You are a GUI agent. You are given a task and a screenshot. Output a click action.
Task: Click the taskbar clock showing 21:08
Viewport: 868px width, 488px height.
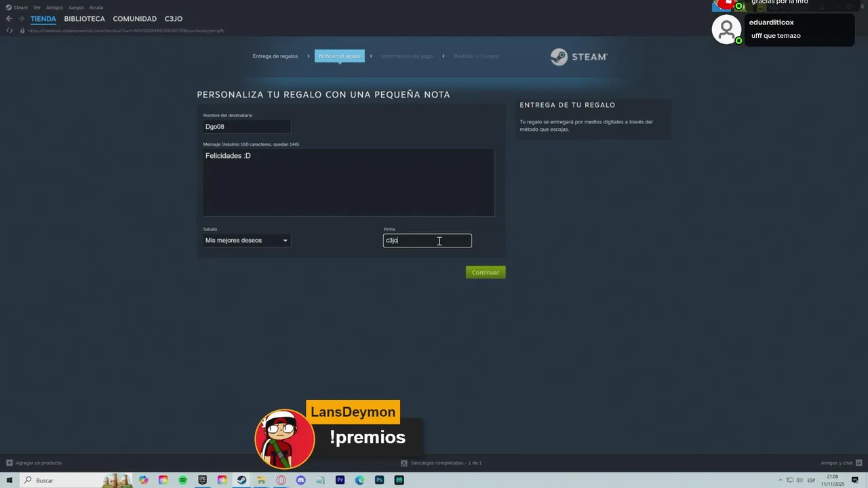[x=833, y=481]
